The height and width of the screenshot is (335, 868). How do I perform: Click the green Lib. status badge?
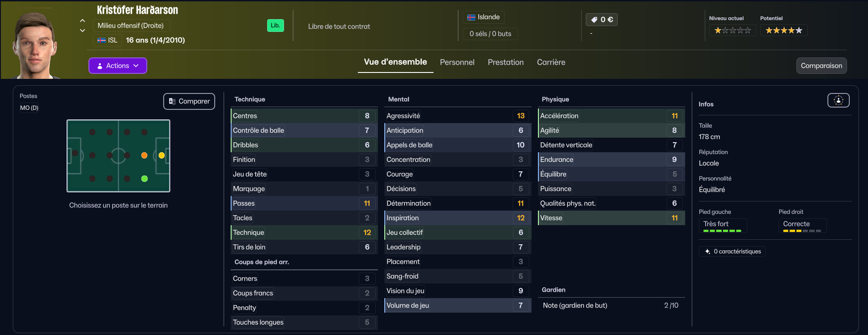(x=275, y=26)
